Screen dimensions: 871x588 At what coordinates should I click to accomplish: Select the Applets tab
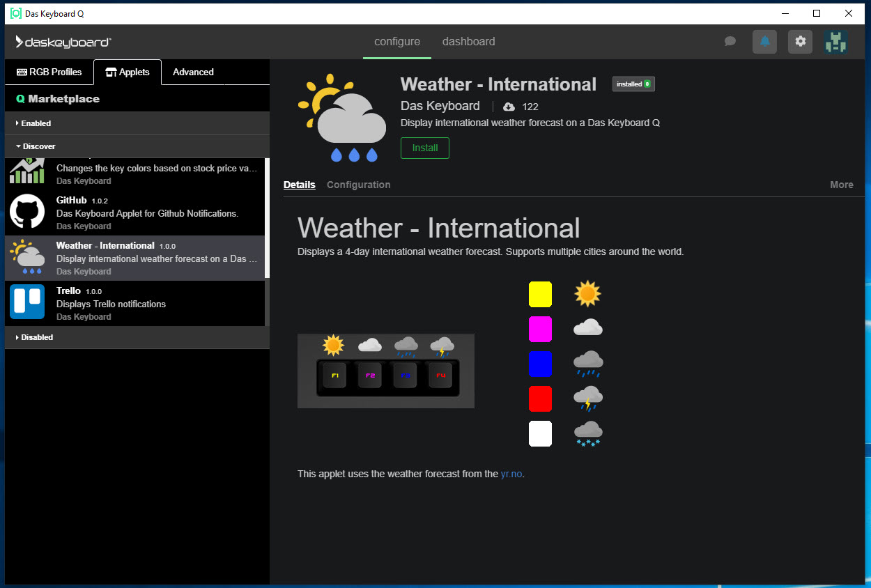pos(128,72)
